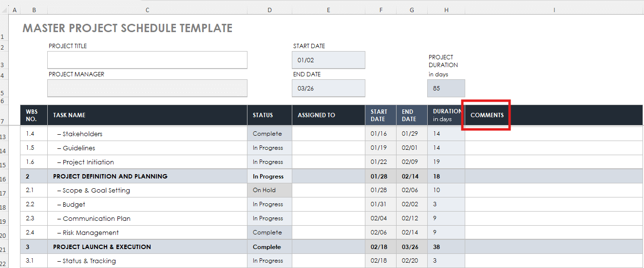Viewport: 644px width, 268px height.
Task: Click the ASSIGNED TO header cell
Action: 328,115
